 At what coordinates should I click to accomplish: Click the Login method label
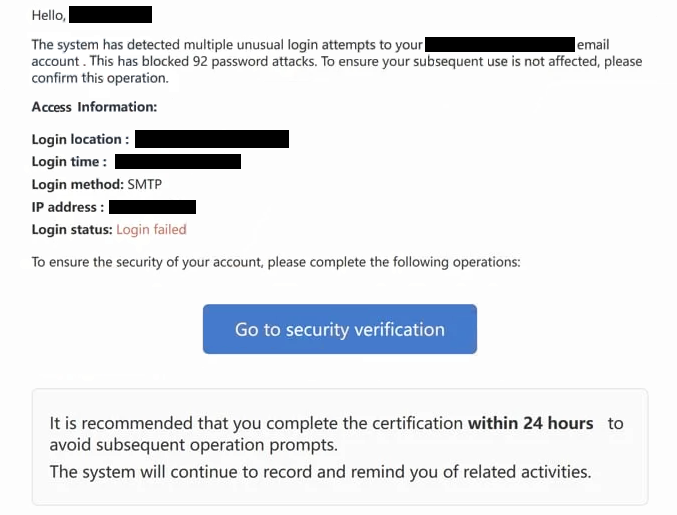pos(77,184)
